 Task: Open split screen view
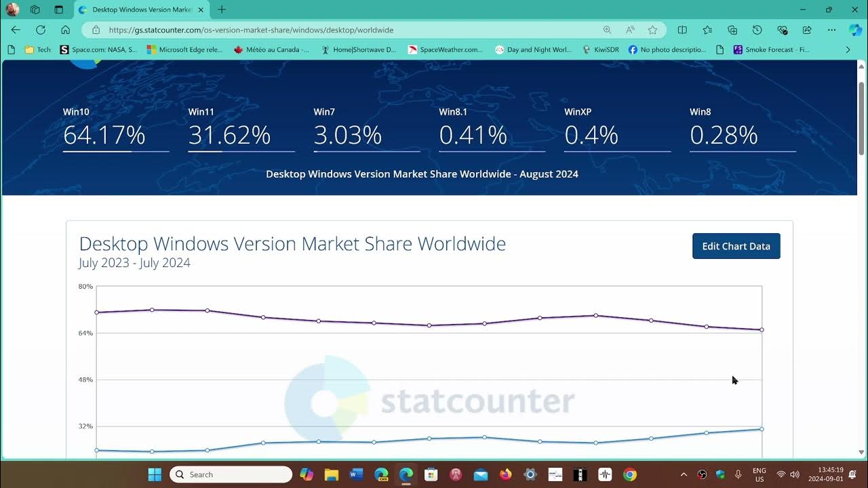click(x=682, y=30)
